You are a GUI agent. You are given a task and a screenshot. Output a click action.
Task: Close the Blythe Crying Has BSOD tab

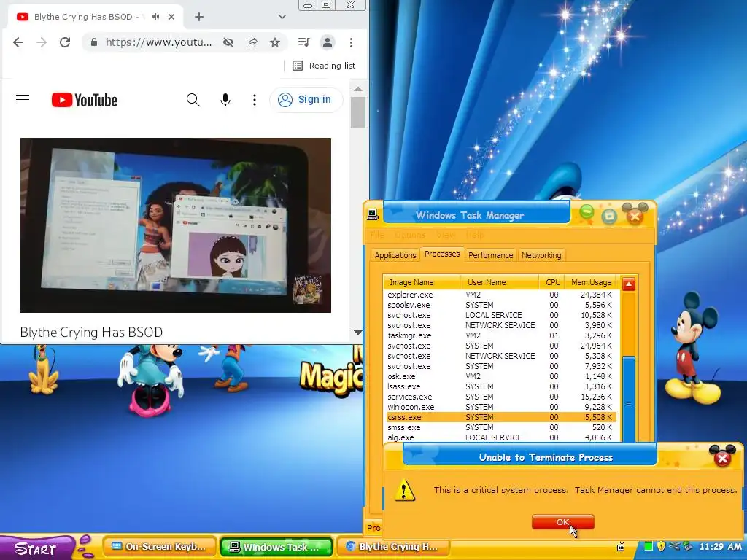[171, 17]
